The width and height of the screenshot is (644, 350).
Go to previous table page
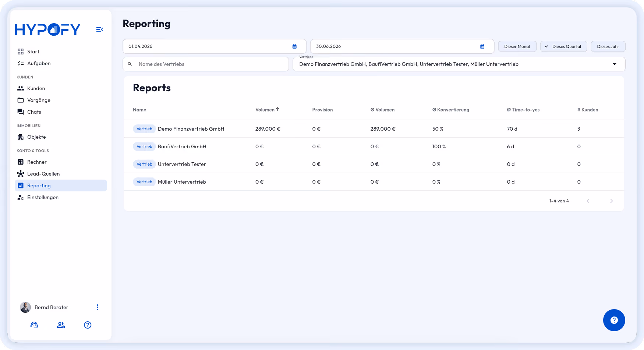tap(588, 201)
